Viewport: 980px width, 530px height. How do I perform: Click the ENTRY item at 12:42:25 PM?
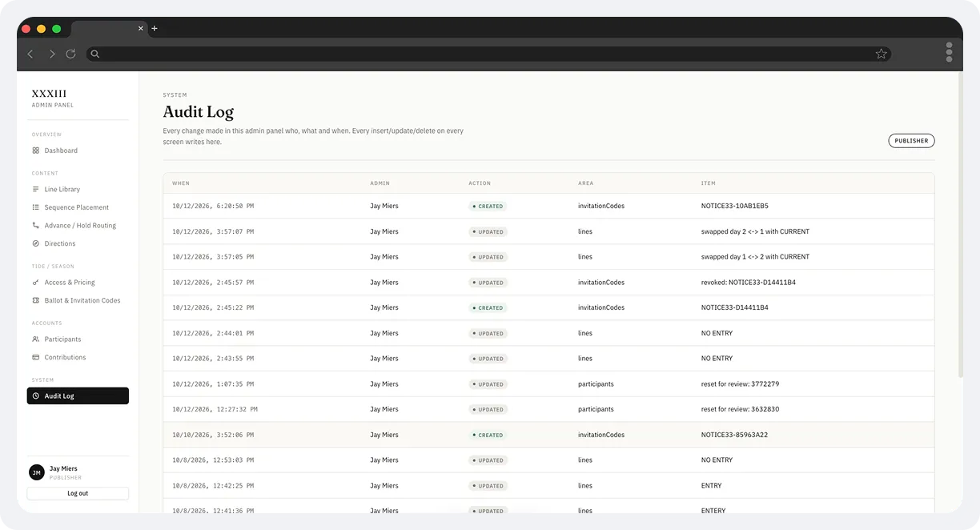711,486
